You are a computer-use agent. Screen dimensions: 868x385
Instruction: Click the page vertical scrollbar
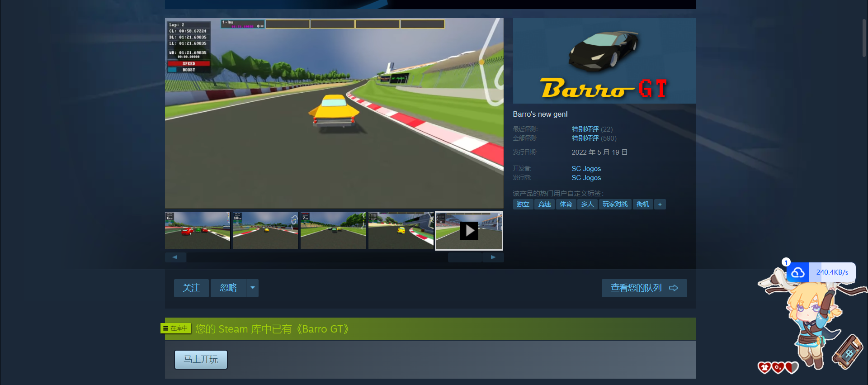(864, 38)
